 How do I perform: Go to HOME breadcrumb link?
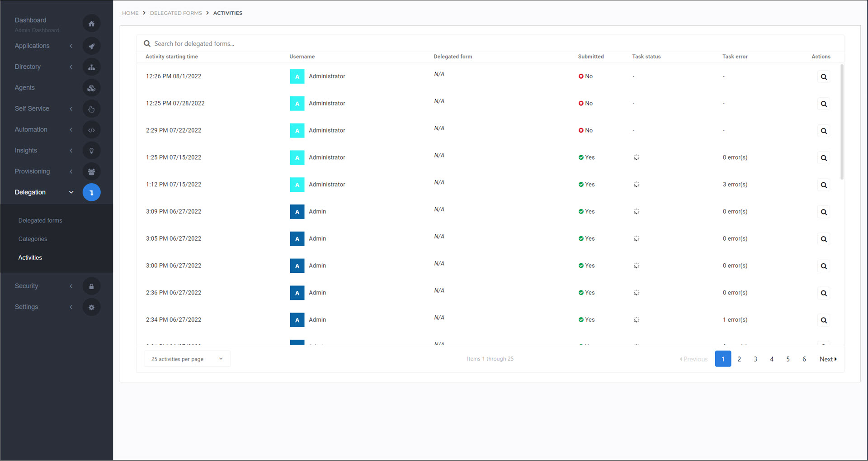(130, 13)
